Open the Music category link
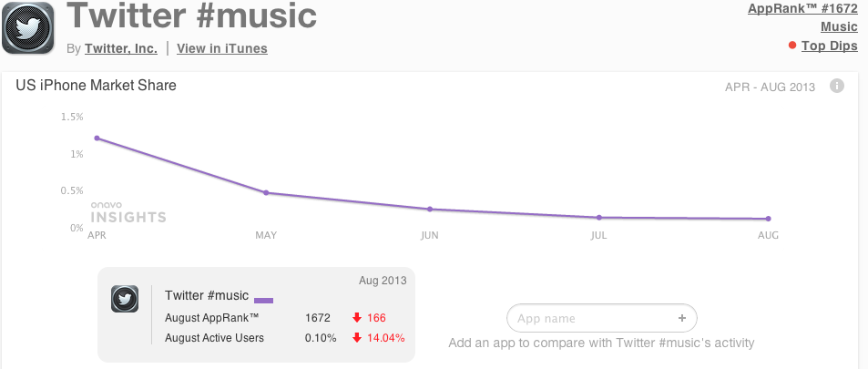Image resolution: width=868 pixels, height=369 pixels. click(839, 26)
